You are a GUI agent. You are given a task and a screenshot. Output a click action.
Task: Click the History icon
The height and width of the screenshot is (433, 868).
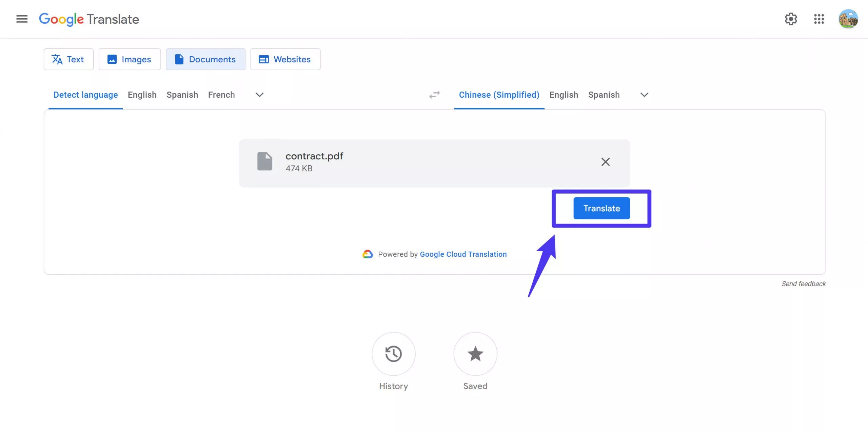coord(393,353)
